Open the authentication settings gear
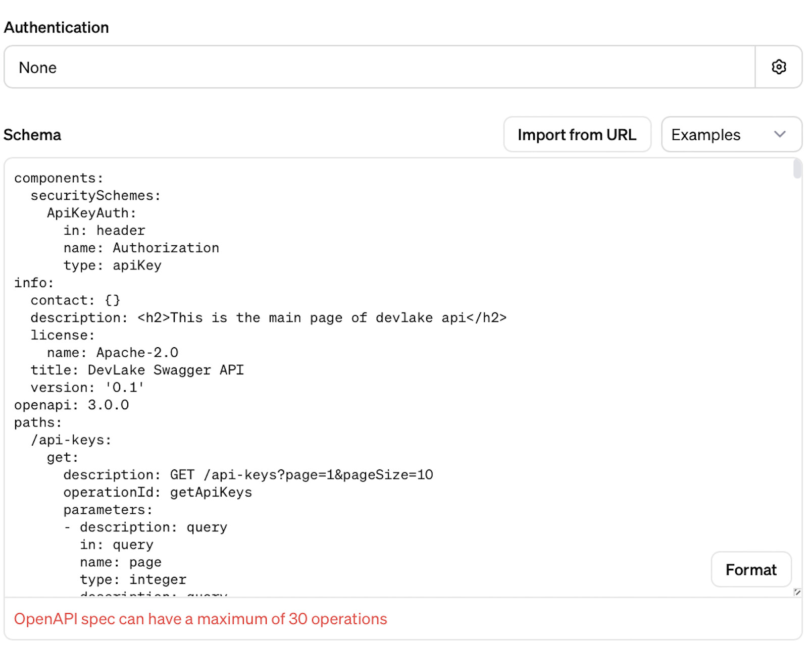The image size is (812, 647). [x=778, y=67]
